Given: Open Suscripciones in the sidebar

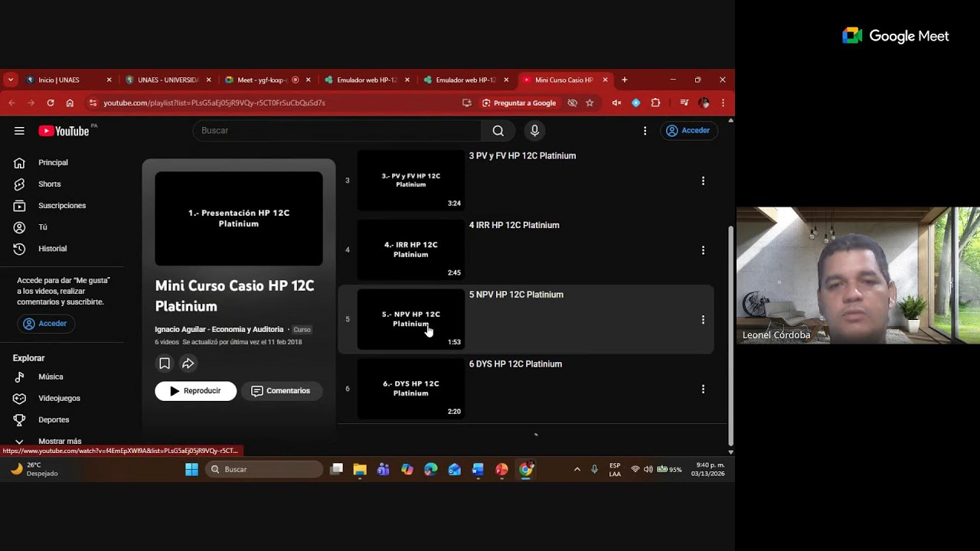Looking at the screenshot, I should click(x=62, y=206).
